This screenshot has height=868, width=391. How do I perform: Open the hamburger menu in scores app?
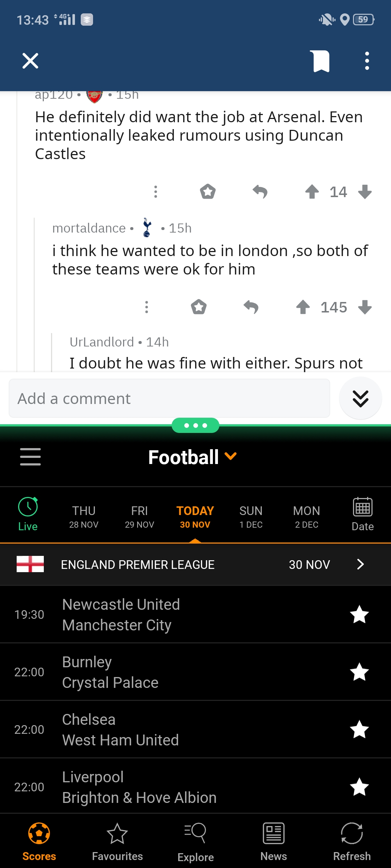[x=30, y=457]
